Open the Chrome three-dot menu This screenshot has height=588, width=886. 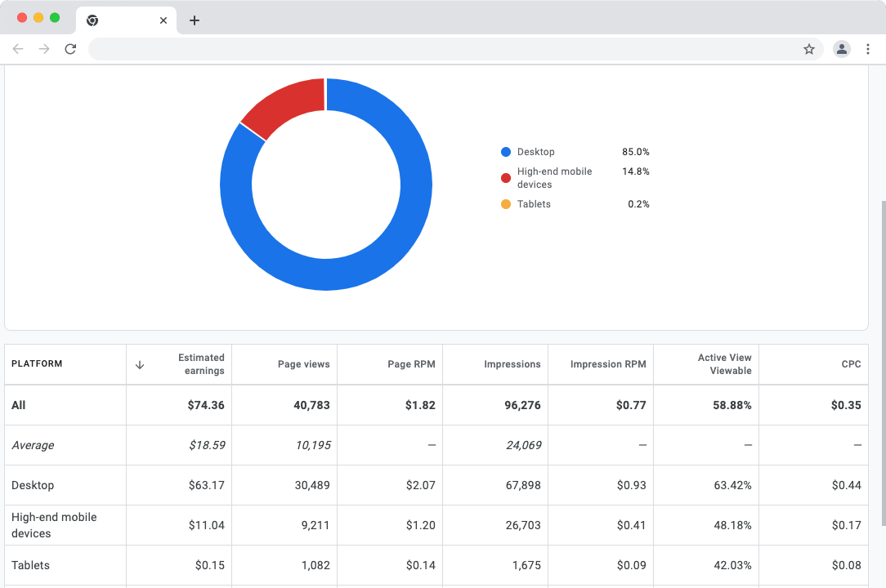(868, 49)
